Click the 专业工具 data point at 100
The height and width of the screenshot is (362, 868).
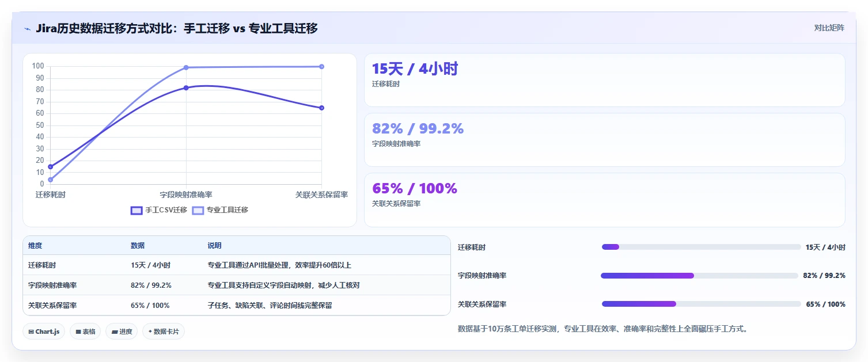tap(321, 66)
